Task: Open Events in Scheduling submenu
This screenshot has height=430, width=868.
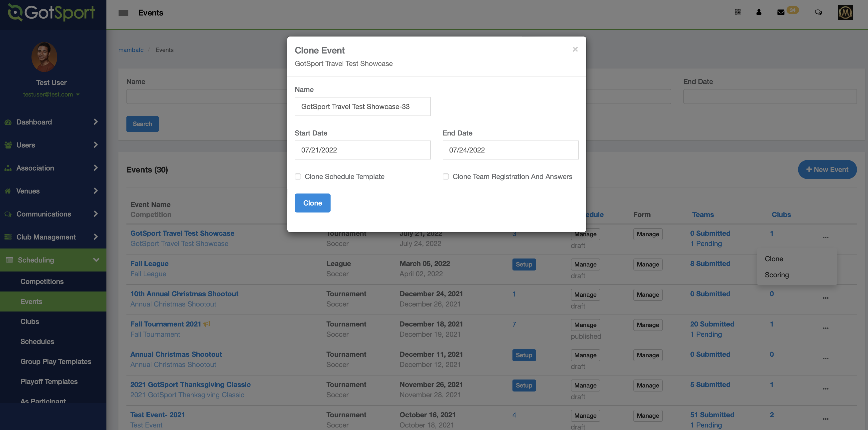Action: point(31,302)
